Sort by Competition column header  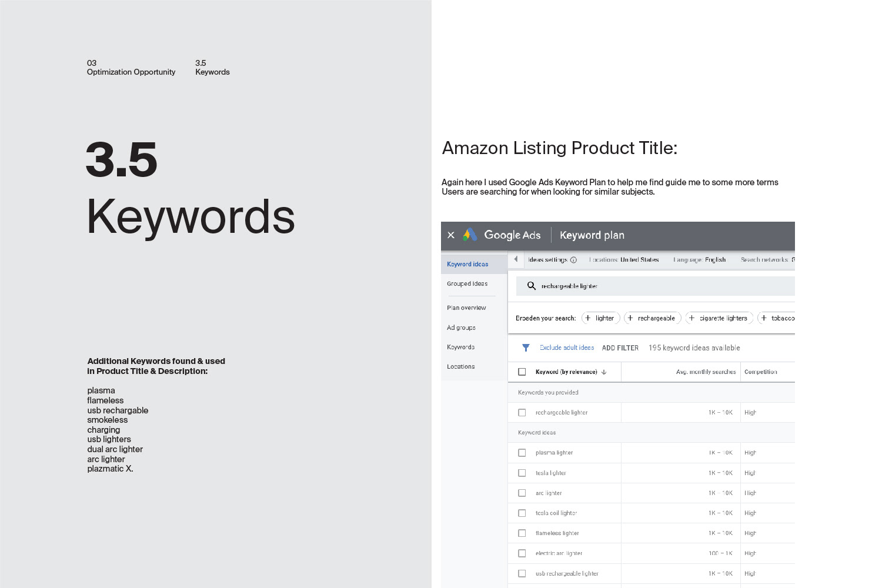point(760,372)
